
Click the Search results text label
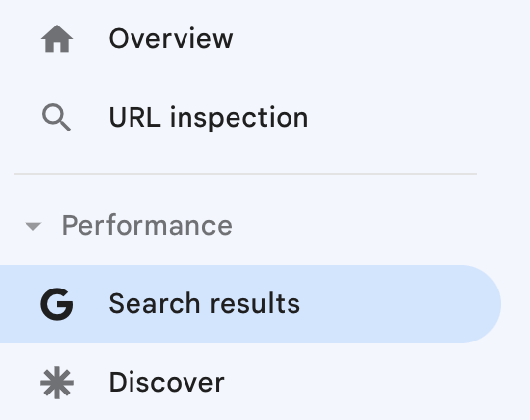(x=204, y=304)
